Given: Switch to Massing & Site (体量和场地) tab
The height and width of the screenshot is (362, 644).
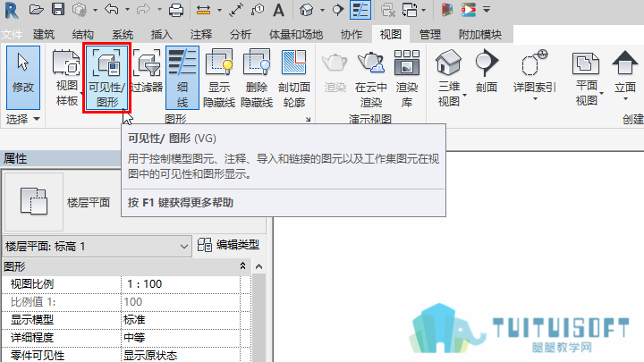Looking at the screenshot, I should 296,35.
